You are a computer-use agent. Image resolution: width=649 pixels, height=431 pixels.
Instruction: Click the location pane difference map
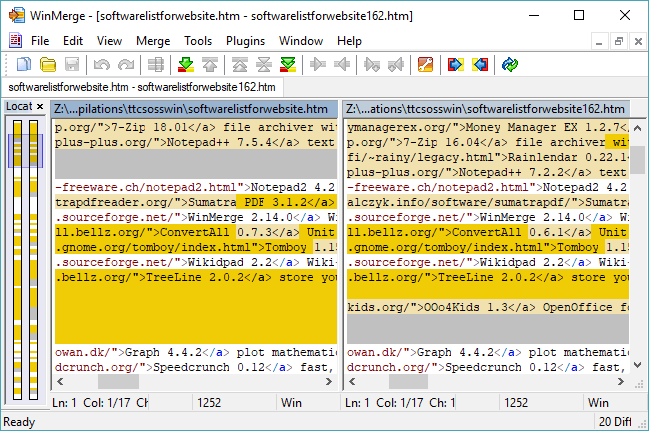[25, 250]
